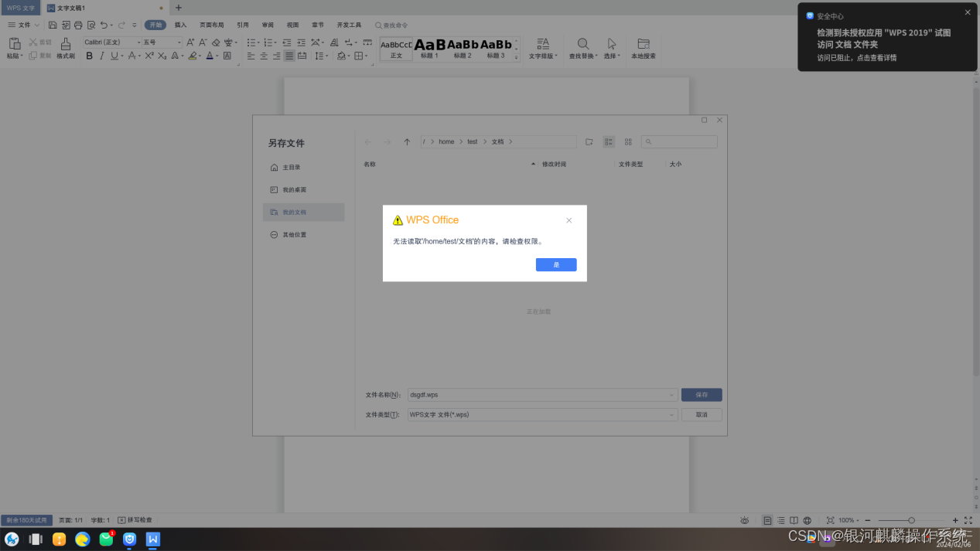Sort files by 名称 column header

coord(370,165)
